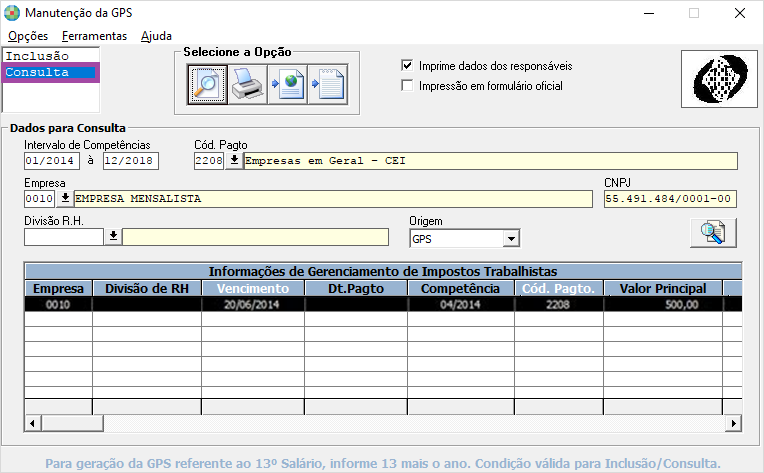Image resolution: width=764 pixels, height=473 pixels.
Task: Select the magnifier Consulta option icon
Action: pos(207,85)
